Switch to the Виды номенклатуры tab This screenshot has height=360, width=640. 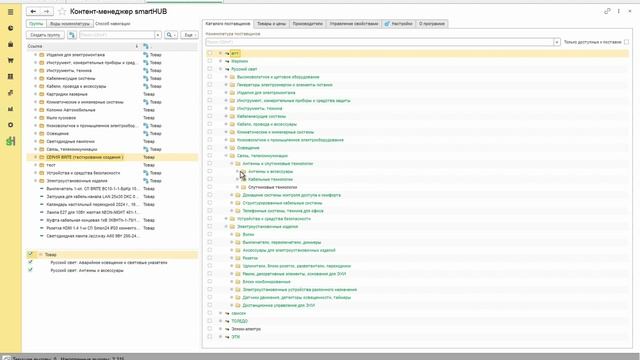click(70, 24)
